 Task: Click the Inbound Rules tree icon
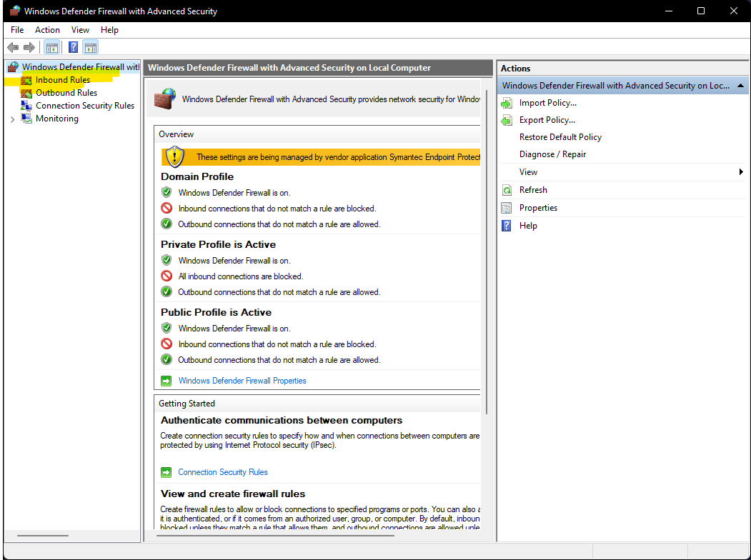[26, 80]
